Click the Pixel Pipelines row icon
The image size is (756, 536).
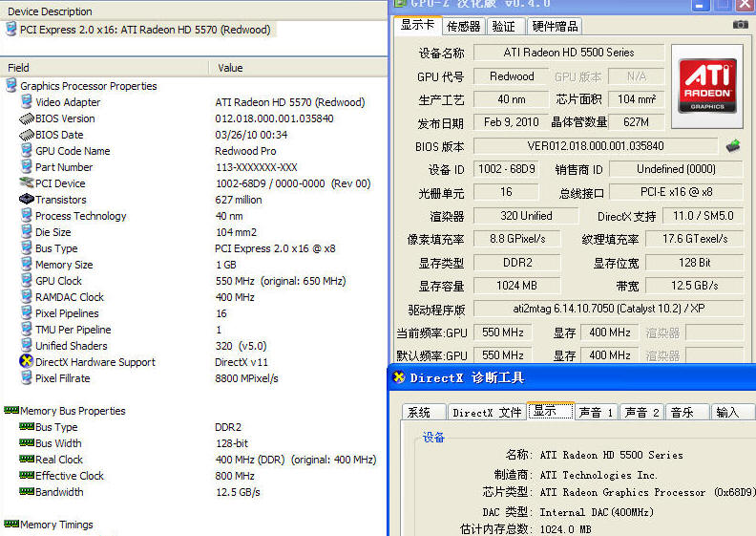27,313
